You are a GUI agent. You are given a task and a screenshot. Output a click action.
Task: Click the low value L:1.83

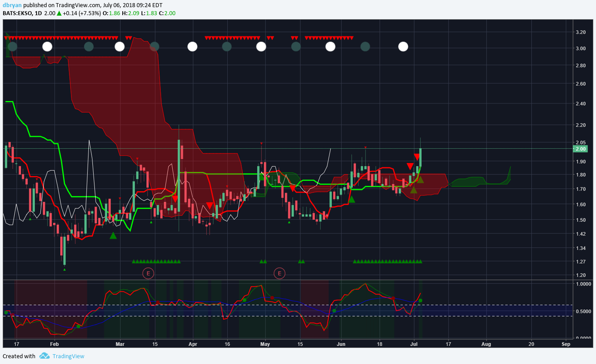148,13
